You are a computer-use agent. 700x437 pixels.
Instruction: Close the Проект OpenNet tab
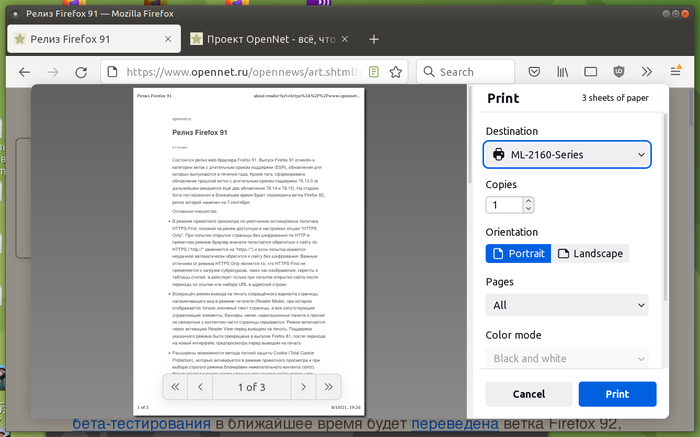345,39
